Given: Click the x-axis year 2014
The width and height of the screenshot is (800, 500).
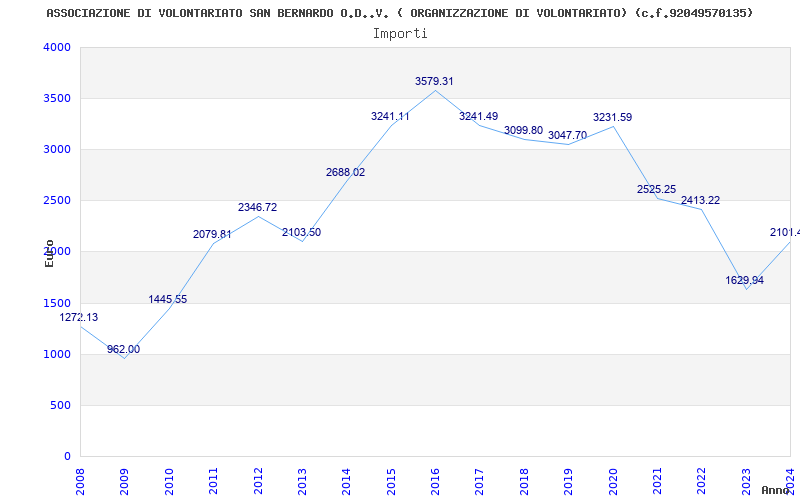Looking at the screenshot, I should point(346,482).
